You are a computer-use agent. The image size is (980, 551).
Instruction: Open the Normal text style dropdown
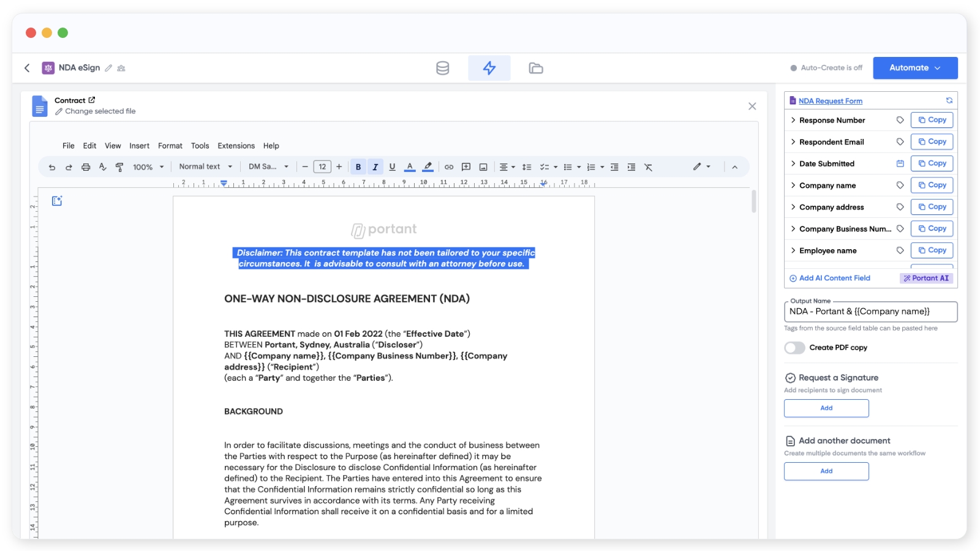pos(205,167)
